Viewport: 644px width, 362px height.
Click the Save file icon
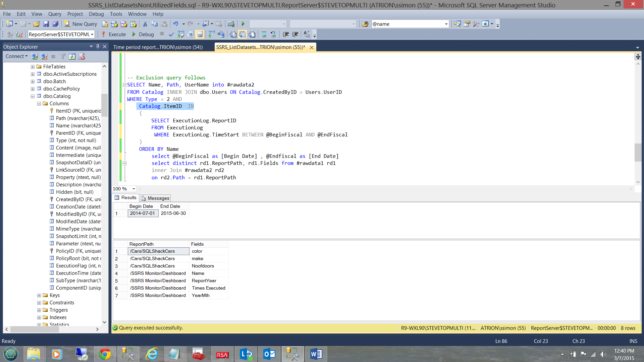(46, 24)
